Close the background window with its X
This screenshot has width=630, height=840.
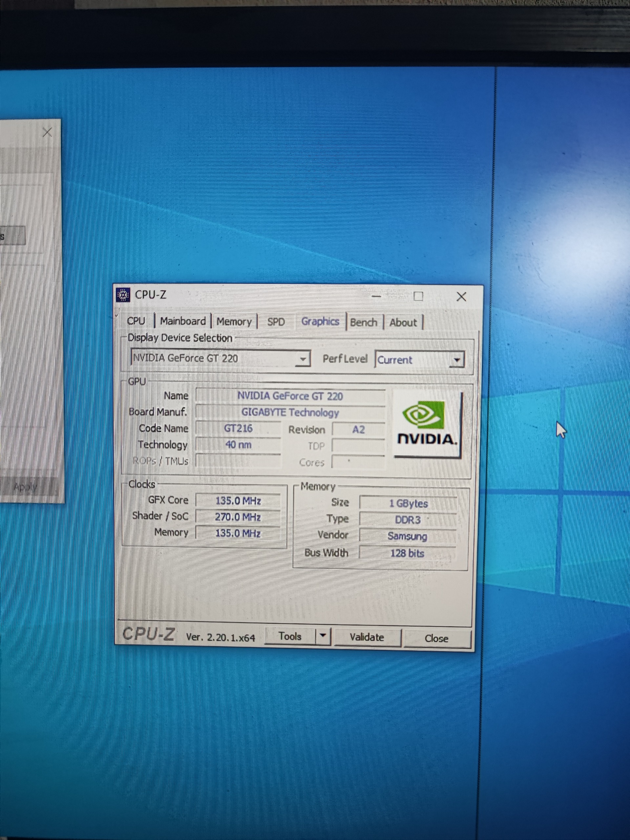tap(47, 132)
